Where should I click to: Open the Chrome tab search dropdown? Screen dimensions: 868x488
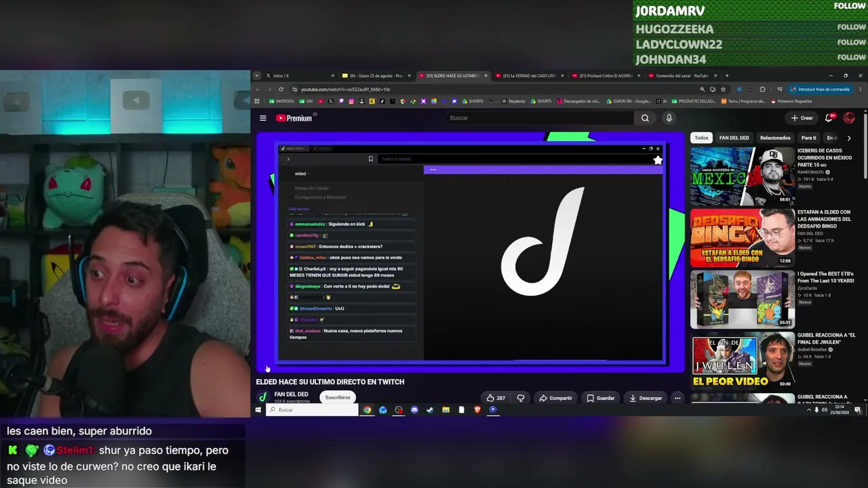tap(257, 75)
